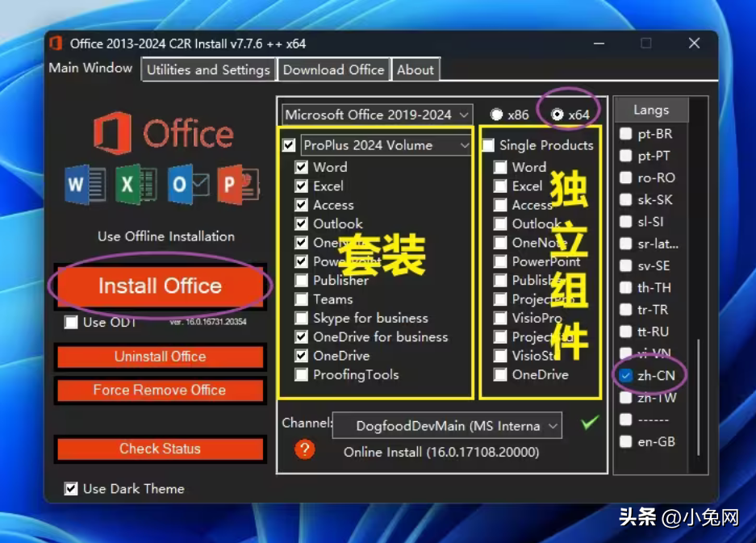
Task: Click the ver. 16.0.16731.20354 label
Action: [208, 322]
